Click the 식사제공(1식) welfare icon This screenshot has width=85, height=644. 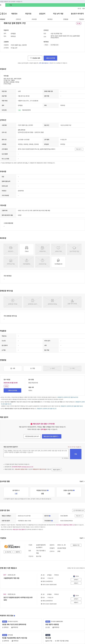click(58, 262)
